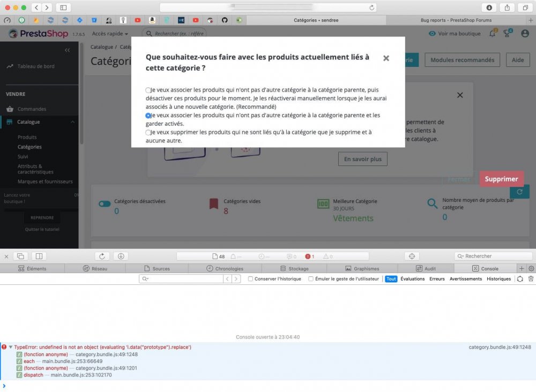Click the Aide button
Viewport: 536px width, 392px height.
pyautogui.click(x=518, y=60)
